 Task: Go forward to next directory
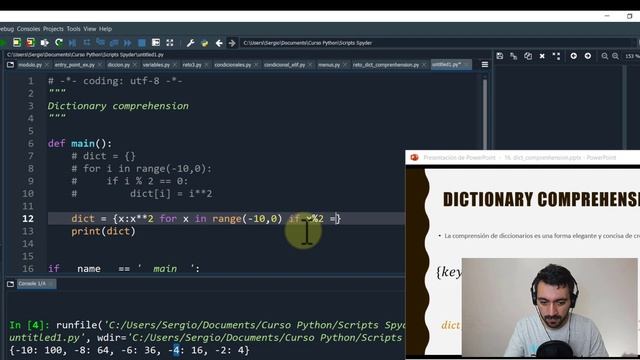(232, 42)
